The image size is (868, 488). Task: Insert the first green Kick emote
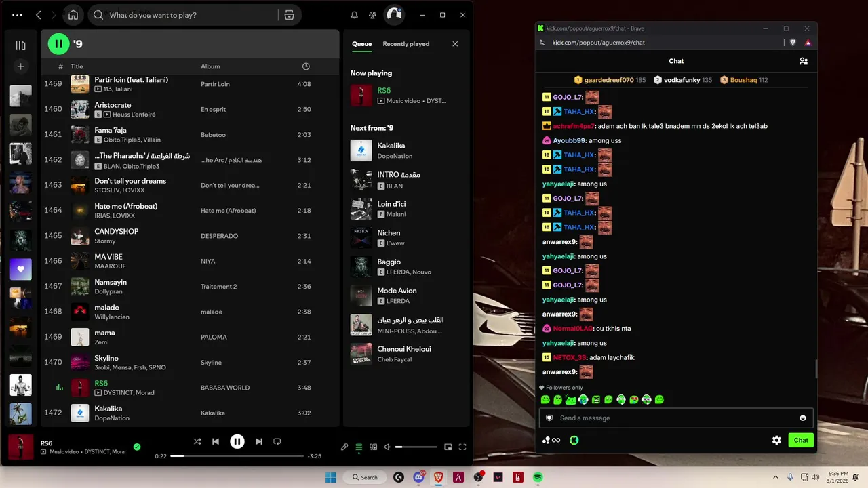click(x=545, y=400)
